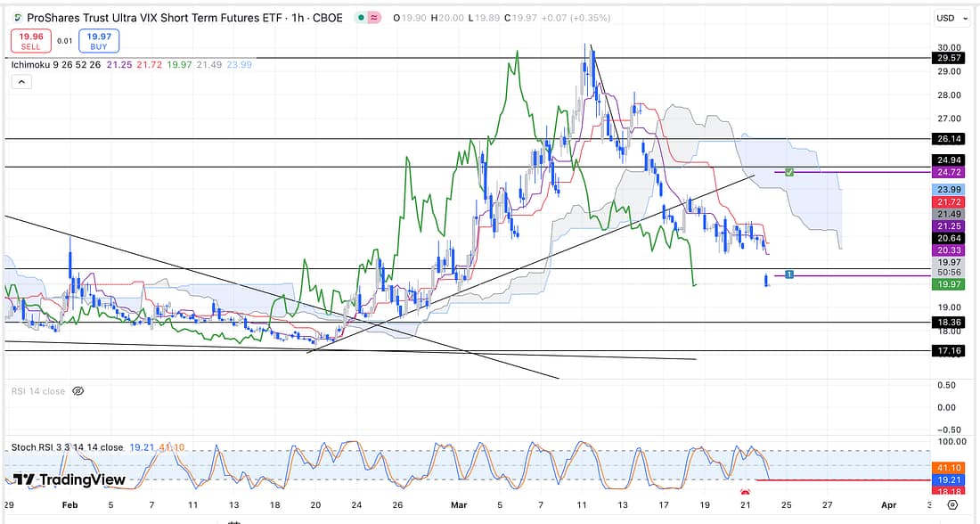Screen dimensions: 980x524
Task: Select the RSI 14 close legend label
Action: 37,391
